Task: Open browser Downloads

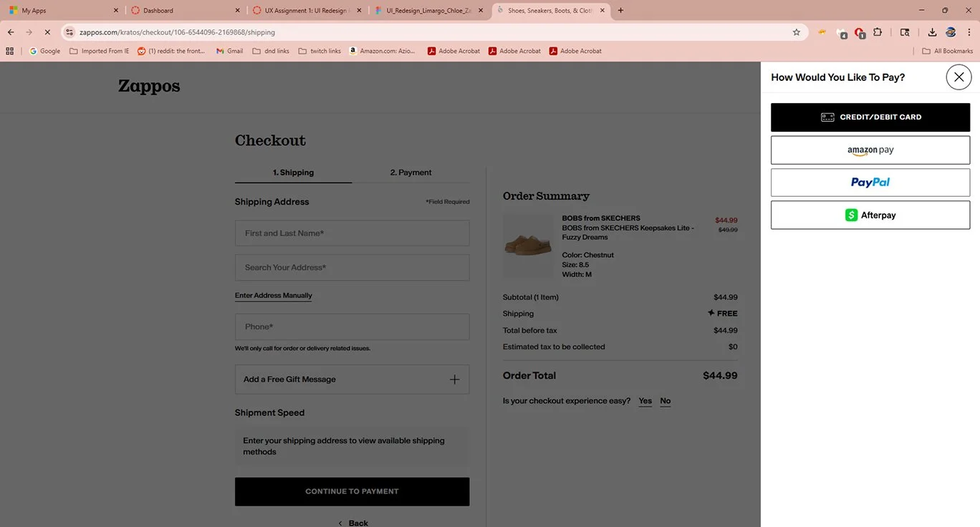Action: point(932,32)
